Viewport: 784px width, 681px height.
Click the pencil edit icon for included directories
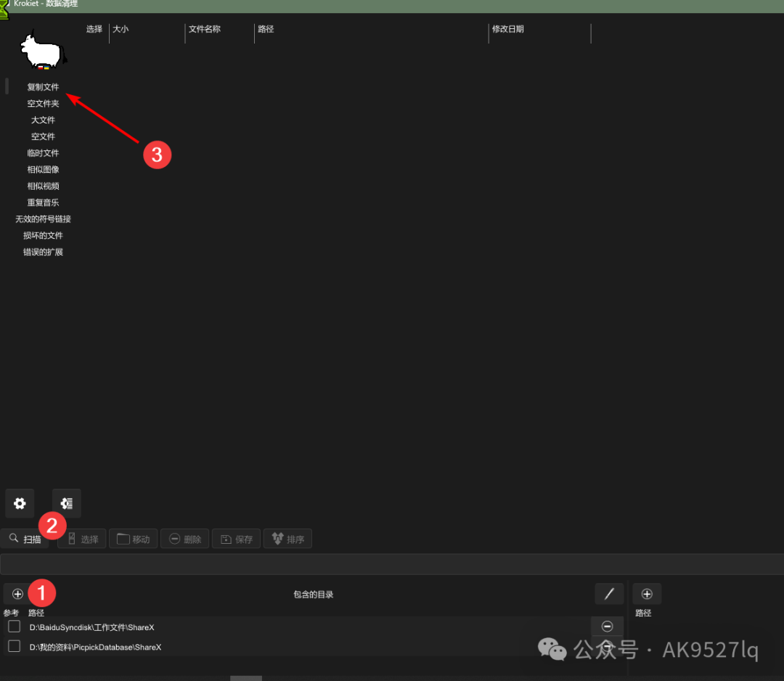click(x=609, y=593)
